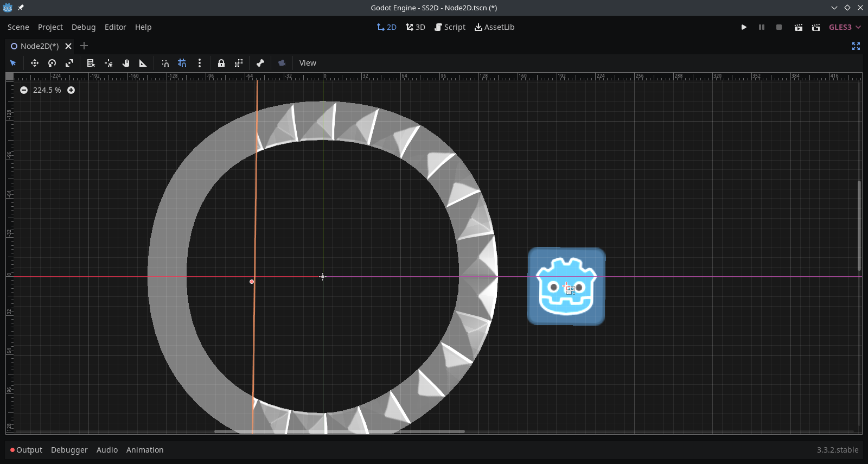The height and width of the screenshot is (464, 868).
Task: Activate the Pan mode hand tool
Action: click(x=126, y=63)
